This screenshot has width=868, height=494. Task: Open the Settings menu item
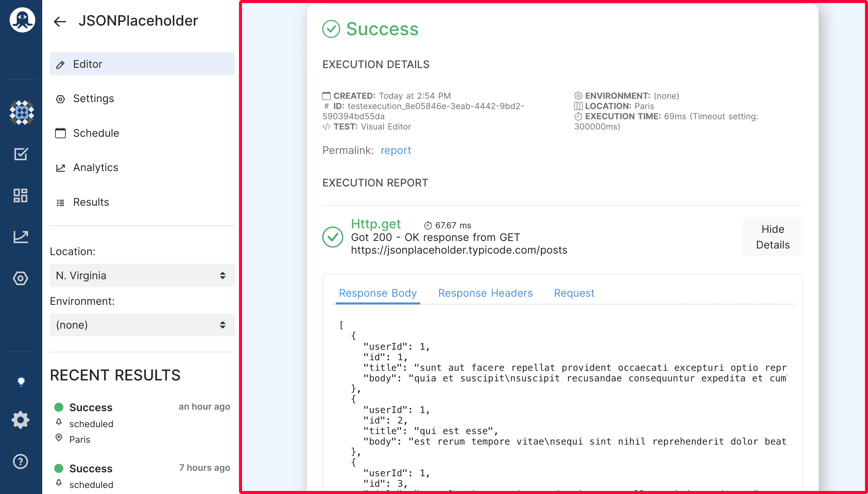(142, 98)
